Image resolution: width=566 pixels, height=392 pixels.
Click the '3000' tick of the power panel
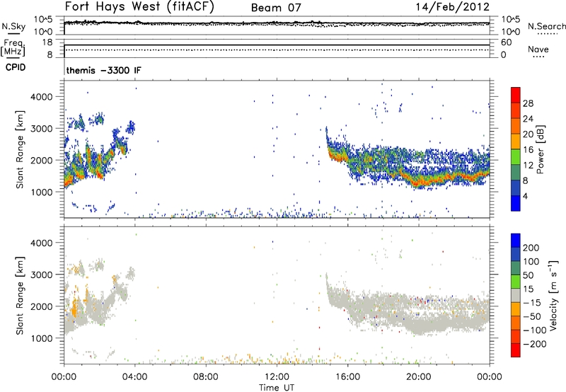[x=41, y=129]
